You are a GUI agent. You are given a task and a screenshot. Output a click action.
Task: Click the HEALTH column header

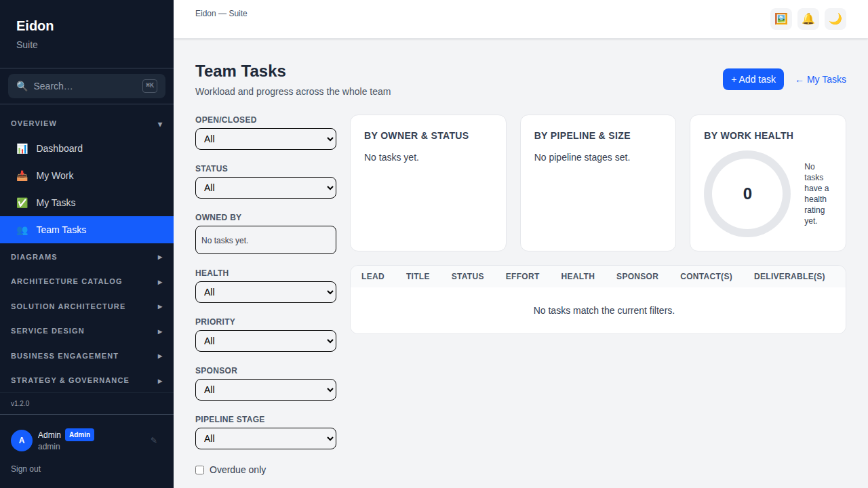coord(578,277)
